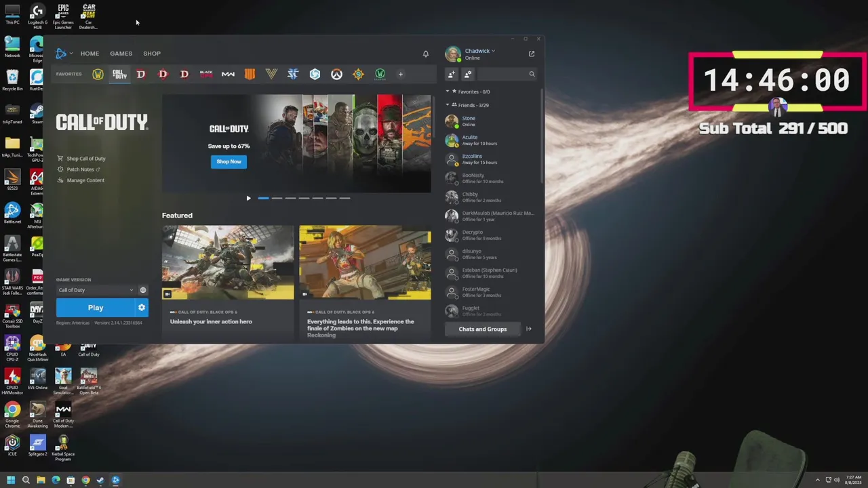Viewport: 868px width, 488px height.
Task: Open the Vanguard V icon in favorites
Action: [271, 75]
